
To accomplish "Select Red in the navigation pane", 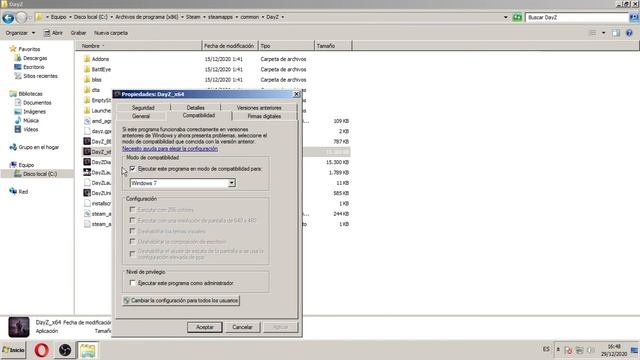I will 23,192.
